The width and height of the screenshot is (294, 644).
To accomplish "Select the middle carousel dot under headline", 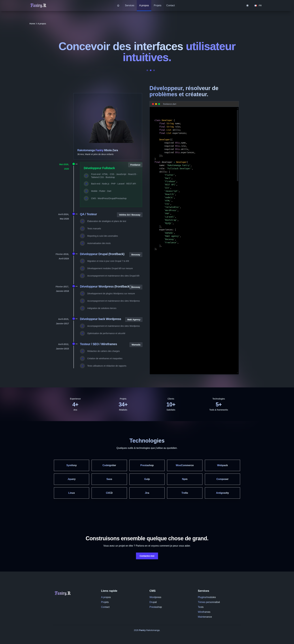I will pos(151,70).
